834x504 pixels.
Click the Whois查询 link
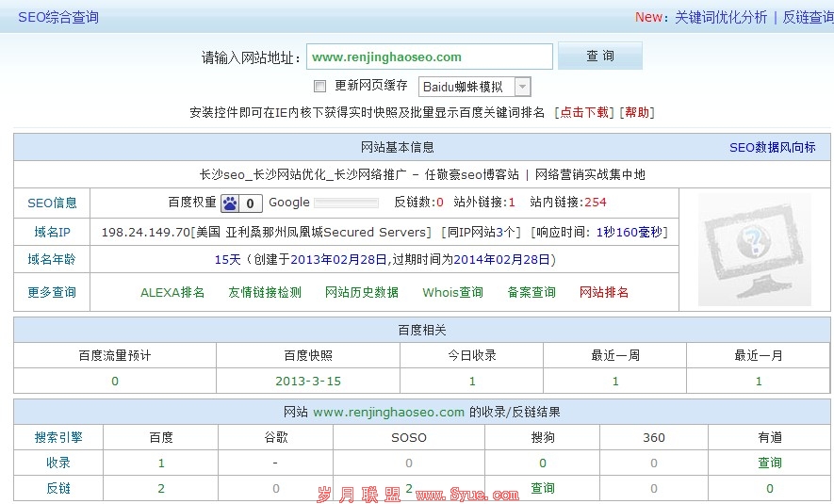click(452, 292)
